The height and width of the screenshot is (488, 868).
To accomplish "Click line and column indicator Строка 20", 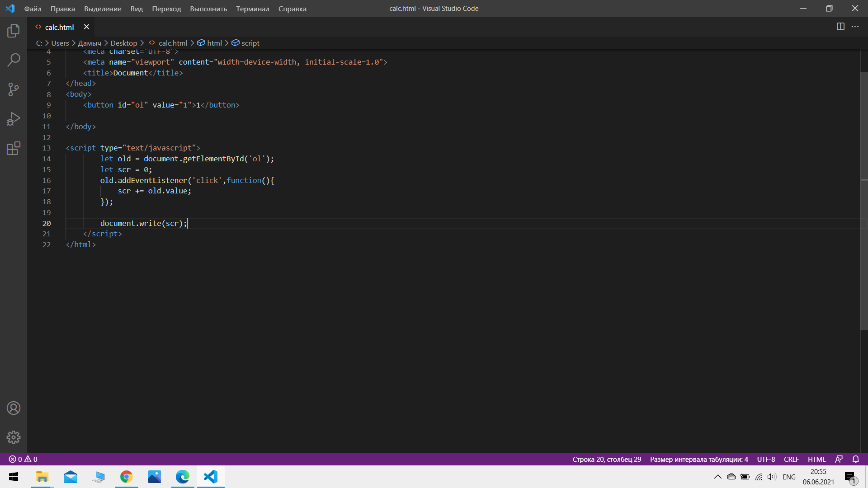I will coord(607,459).
